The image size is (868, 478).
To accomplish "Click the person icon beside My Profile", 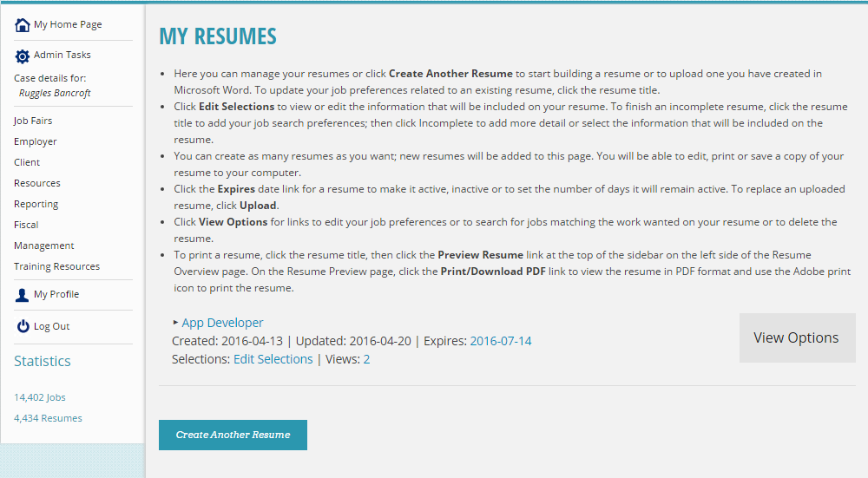I will pyautogui.click(x=23, y=295).
